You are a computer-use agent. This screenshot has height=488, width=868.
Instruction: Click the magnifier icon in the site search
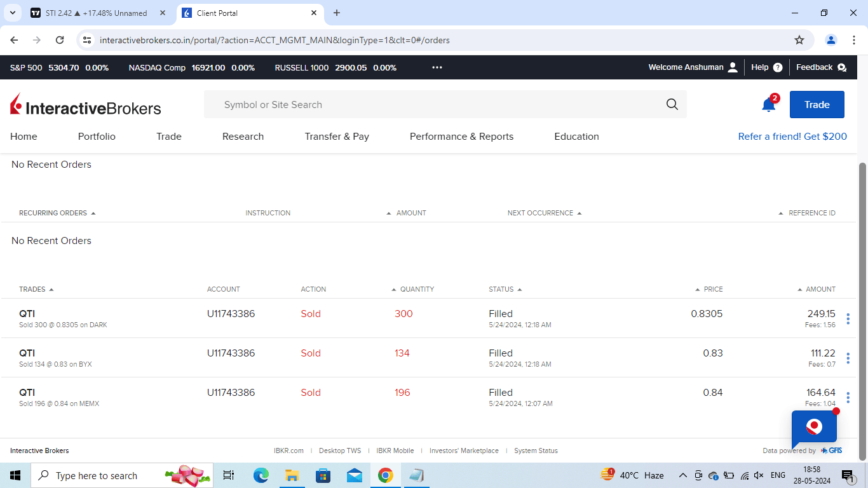coord(672,105)
